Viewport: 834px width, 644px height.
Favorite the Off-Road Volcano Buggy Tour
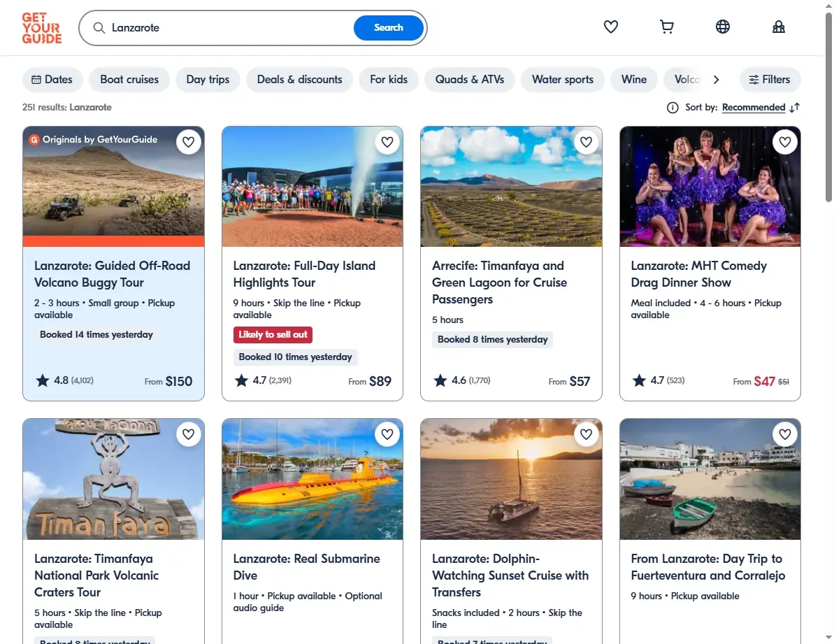(x=188, y=142)
